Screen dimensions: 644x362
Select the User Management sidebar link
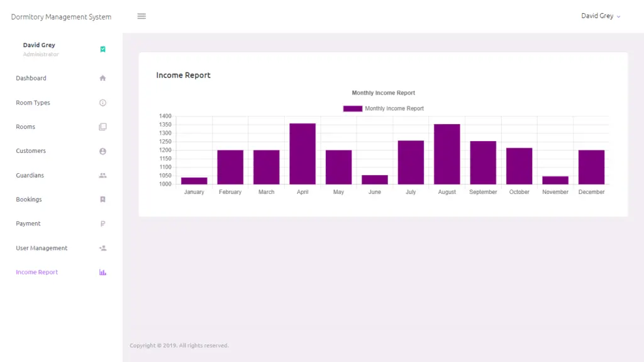(42, 248)
